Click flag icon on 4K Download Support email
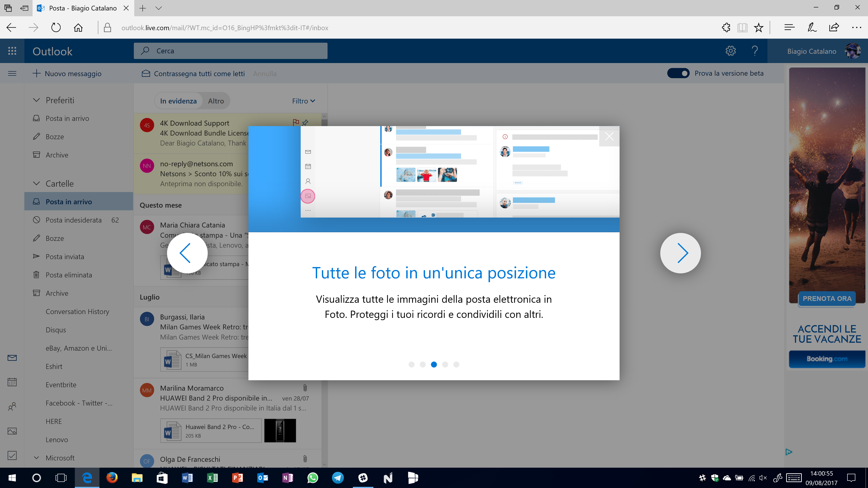The width and height of the screenshot is (868, 488). pos(296,122)
